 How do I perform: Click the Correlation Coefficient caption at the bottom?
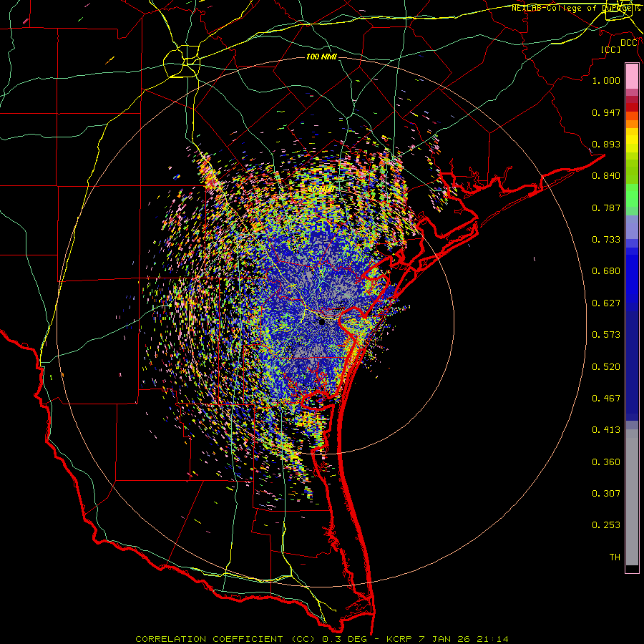point(322,639)
